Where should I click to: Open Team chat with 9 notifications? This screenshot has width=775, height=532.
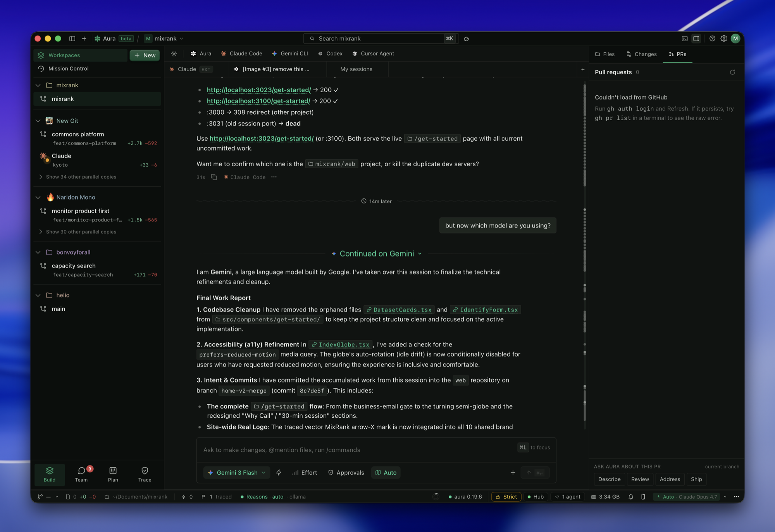[x=81, y=474]
